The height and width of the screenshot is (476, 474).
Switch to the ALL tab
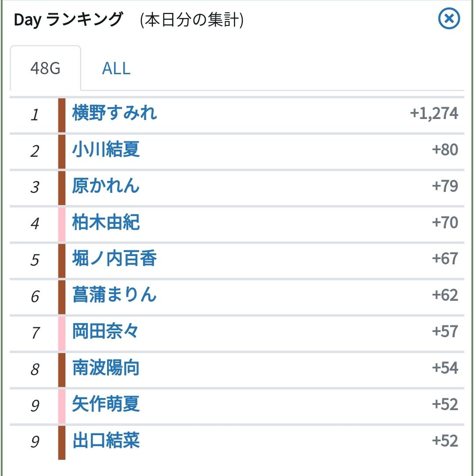coord(116,69)
